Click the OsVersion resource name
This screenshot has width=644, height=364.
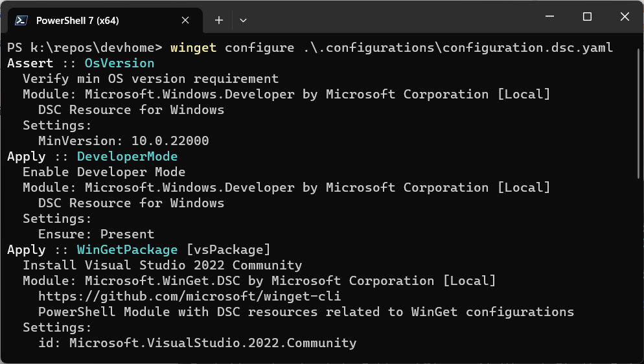(x=119, y=63)
